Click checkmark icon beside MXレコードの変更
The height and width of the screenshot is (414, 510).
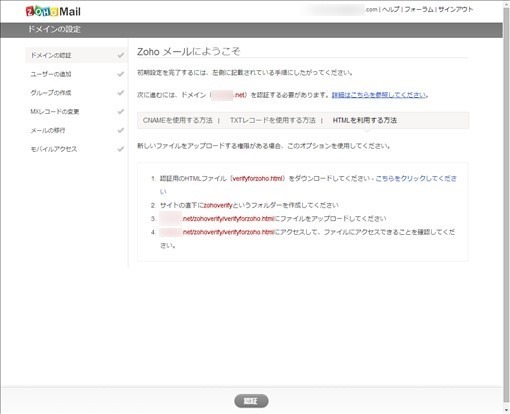[x=121, y=111]
